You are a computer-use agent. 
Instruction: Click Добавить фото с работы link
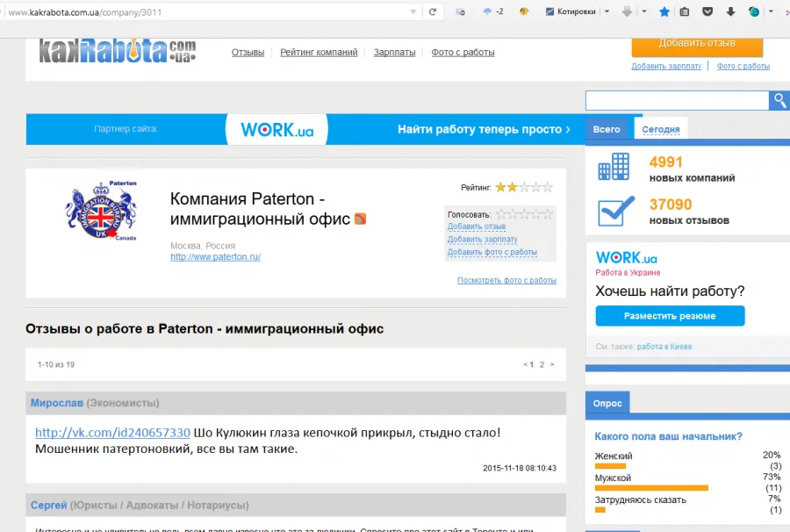pos(492,252)
